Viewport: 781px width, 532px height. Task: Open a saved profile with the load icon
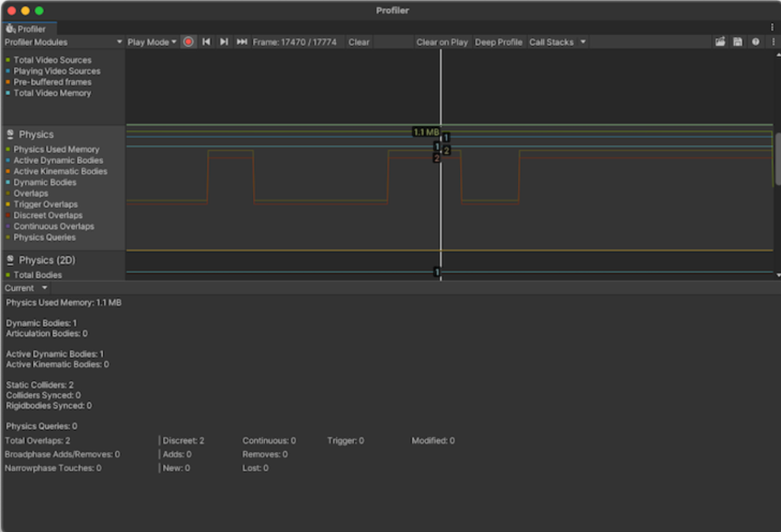click(x=720, y=42)
